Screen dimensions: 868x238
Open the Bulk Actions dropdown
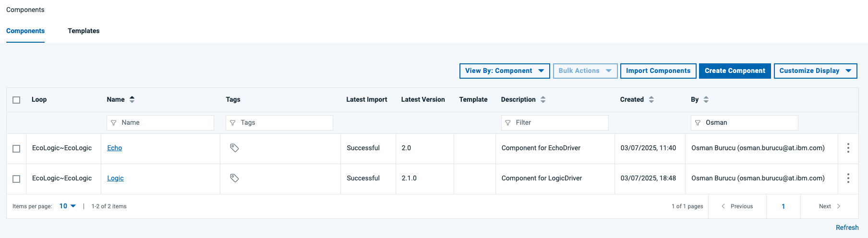[585, 71]
